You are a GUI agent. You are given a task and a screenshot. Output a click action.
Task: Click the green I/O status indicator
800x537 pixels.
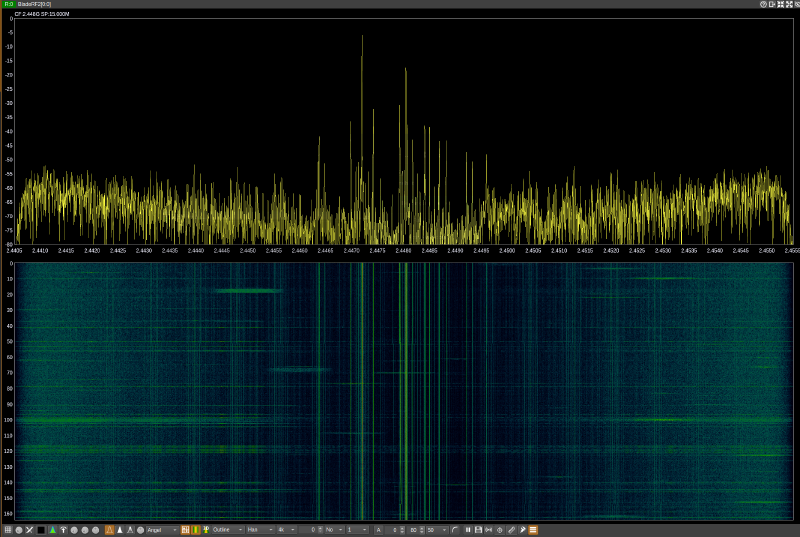point(8,4)
